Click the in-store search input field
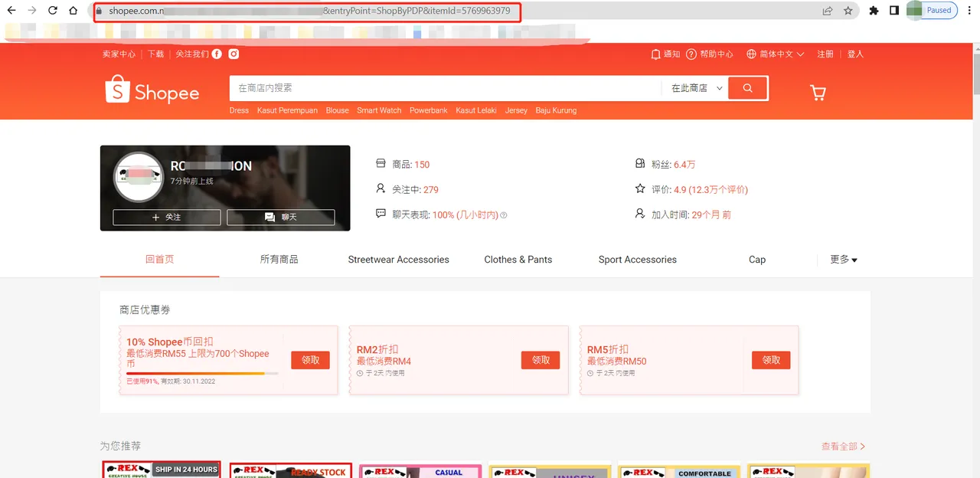Image resolution: width=980 pixels, height=478 pixels. click(444, 88)
